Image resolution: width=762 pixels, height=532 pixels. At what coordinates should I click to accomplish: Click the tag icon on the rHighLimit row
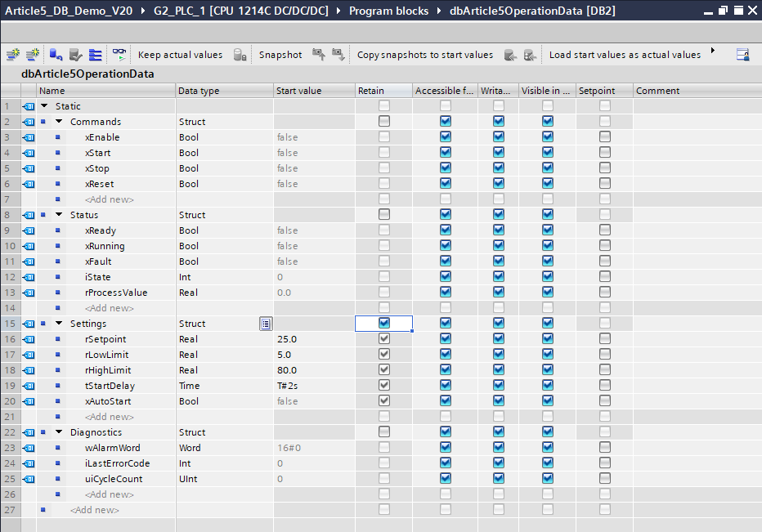pyautogui.click(x=29, y=371)
